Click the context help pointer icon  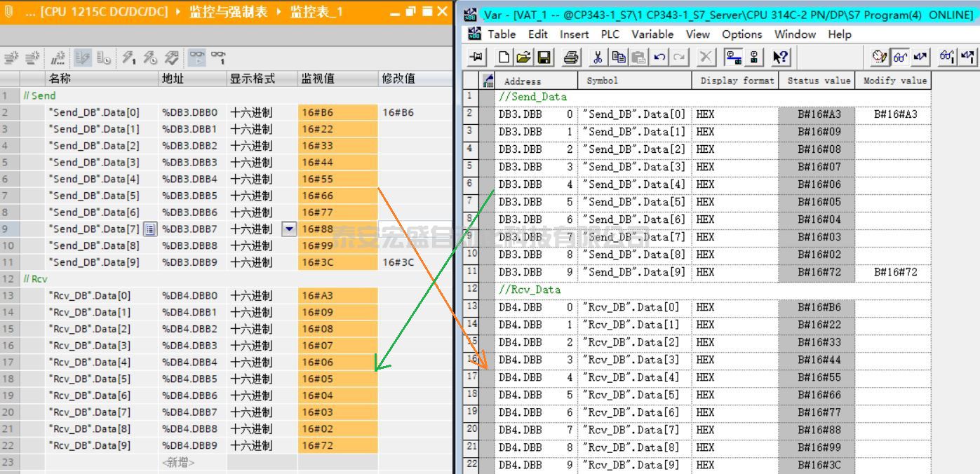click(780, 57)
